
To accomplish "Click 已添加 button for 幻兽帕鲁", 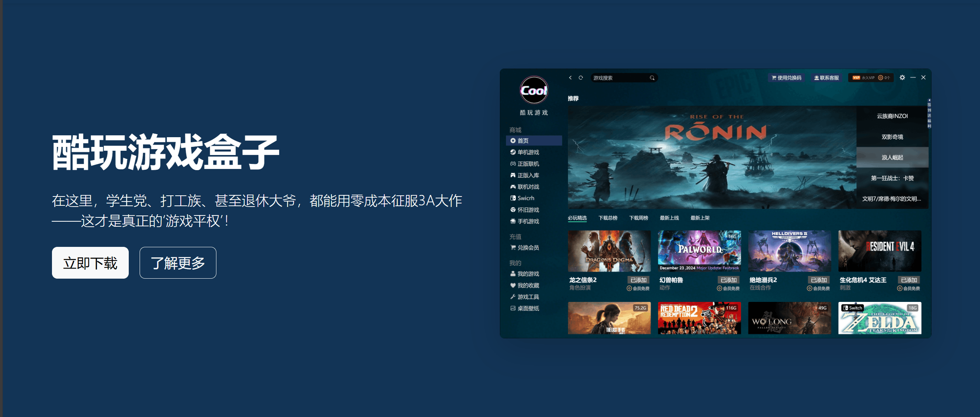I will (x=728, y=280).
